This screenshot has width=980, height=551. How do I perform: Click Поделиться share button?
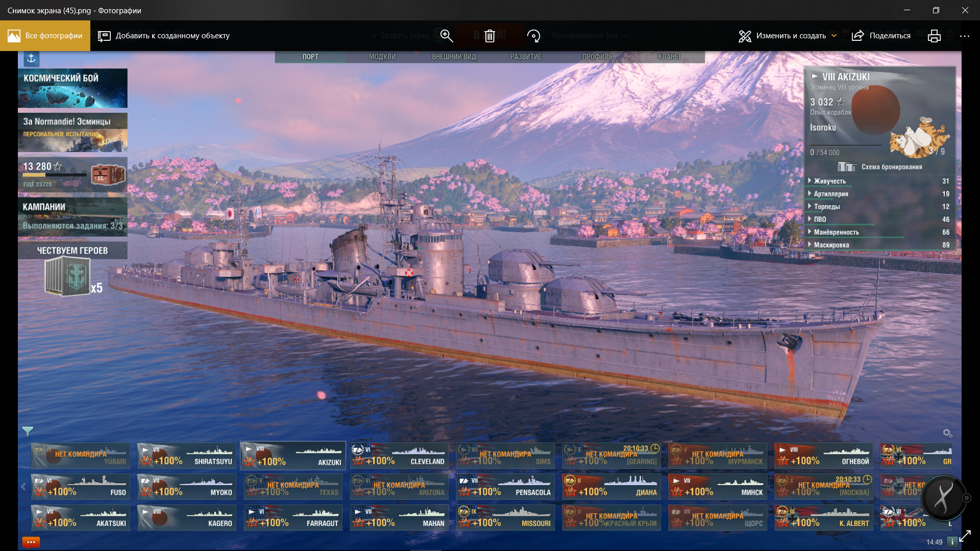(881, 36)
